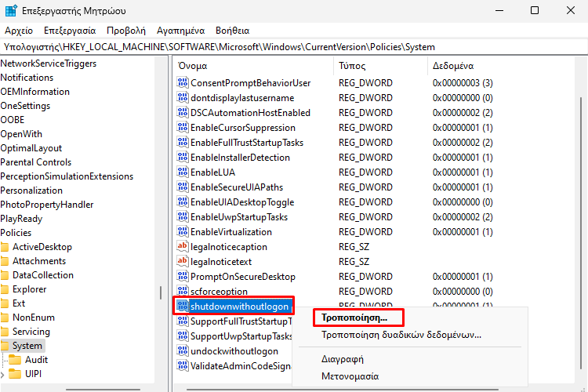Click the legalnoticecaption string value icon

tap(183, 246)
